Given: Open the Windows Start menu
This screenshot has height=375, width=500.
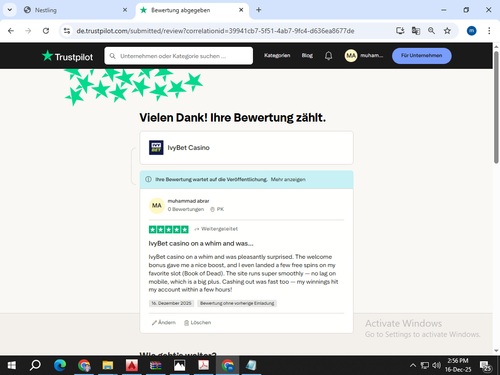Looking at the screenshot, I should point(11,365).
